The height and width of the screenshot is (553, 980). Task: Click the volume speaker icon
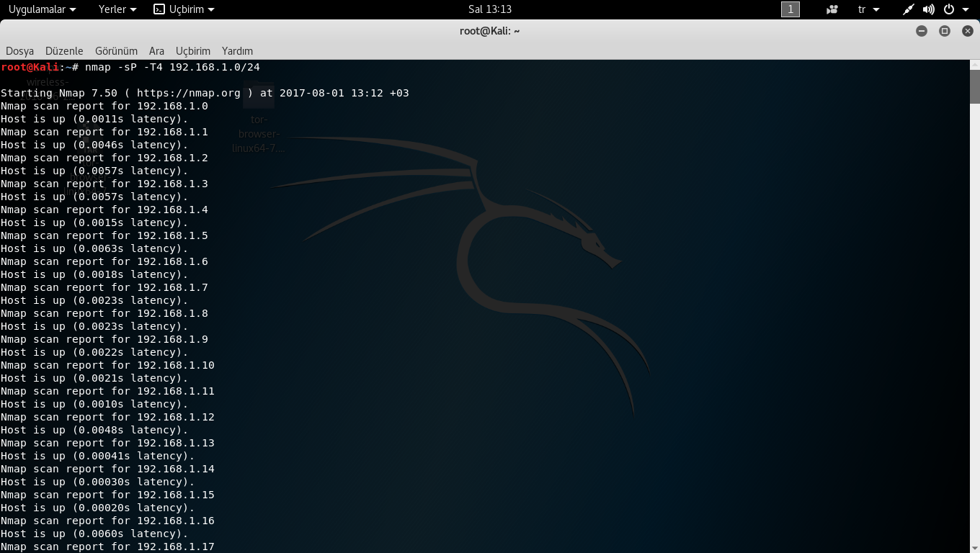point(928,9)
